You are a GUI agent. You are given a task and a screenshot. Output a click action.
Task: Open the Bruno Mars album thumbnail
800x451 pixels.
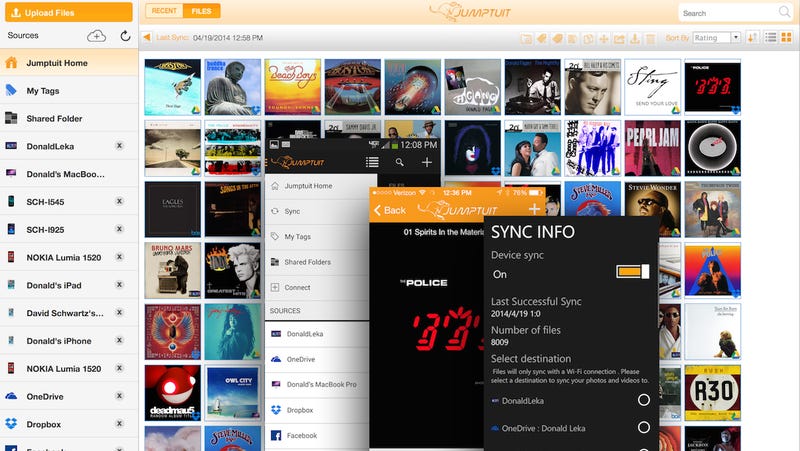coord(172,270)
